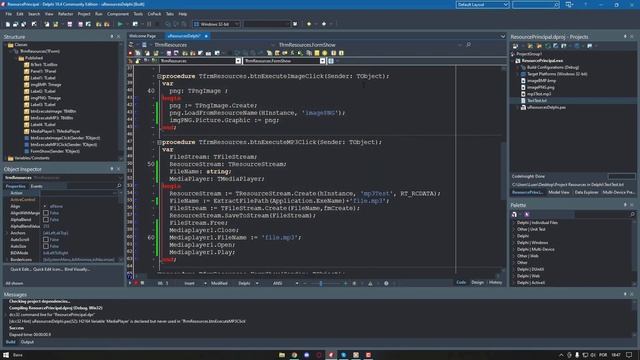The height and width of the screenshot is (360, 640).
Task: Click the search icon in editor navigation bar
Action: coord(469,44)
